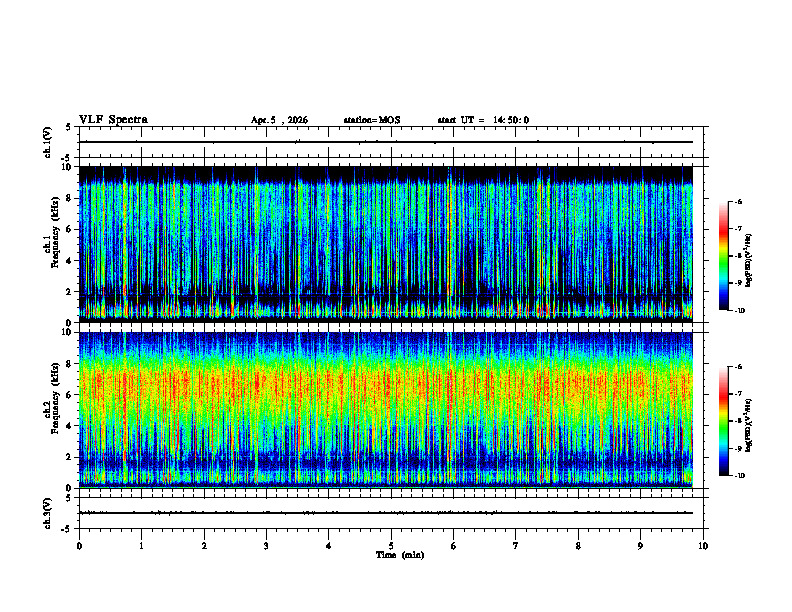Image resolution: width=792 pixels, height=612 pixels.
Task: Click the "VLF Spectra" plot title
Action: coord(113,120)
